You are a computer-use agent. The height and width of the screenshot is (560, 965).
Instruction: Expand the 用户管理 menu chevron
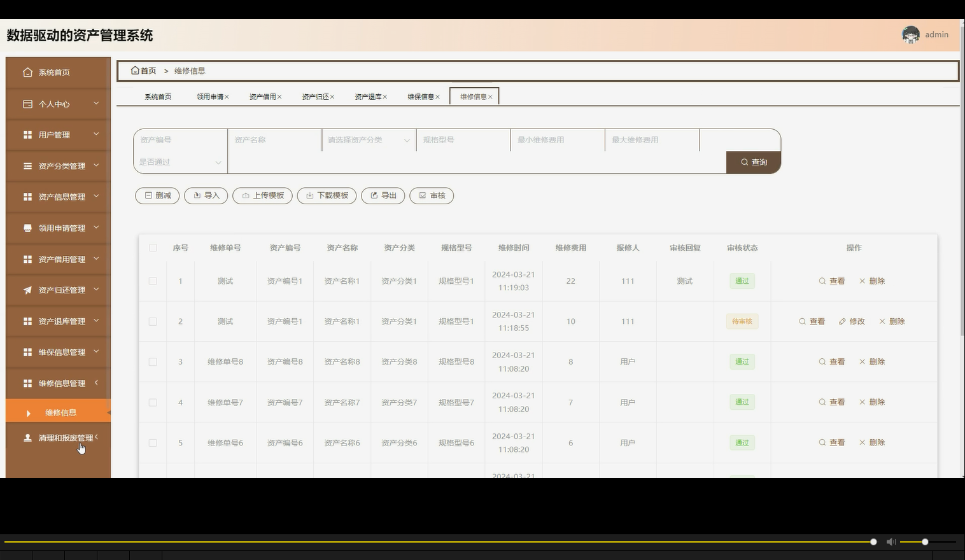(x=96, y=134)
